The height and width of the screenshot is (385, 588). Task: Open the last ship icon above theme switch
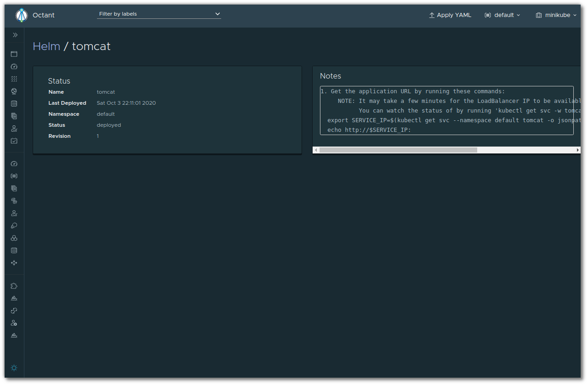[x=14, y=335]
